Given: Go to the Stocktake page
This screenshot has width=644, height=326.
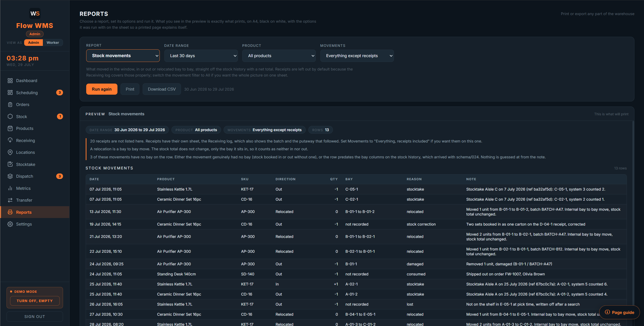Looking at the screenshot, I should (35, 164).
